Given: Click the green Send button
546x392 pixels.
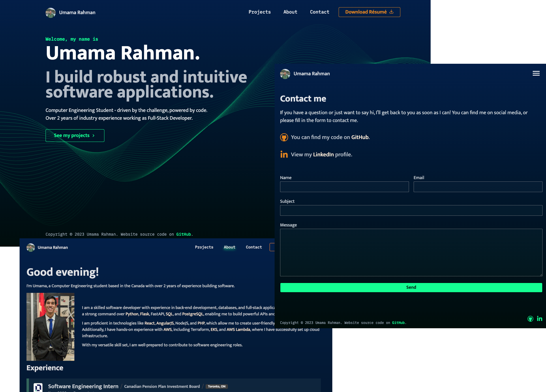Looking at the screenshot, I should coord(411,287).
